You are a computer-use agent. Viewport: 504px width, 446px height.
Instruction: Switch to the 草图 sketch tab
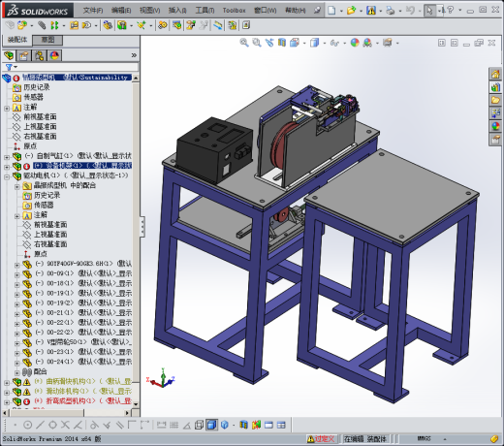coord(47,40)
